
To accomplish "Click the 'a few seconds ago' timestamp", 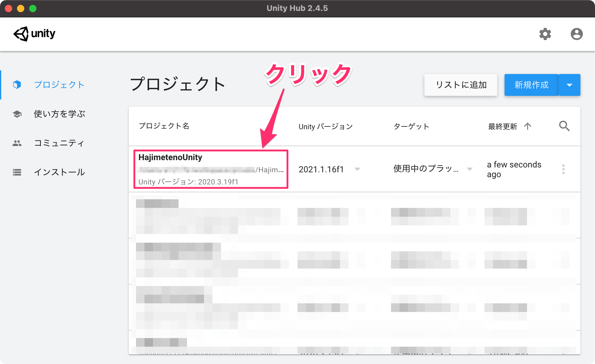I will click(x=514, y=169).
